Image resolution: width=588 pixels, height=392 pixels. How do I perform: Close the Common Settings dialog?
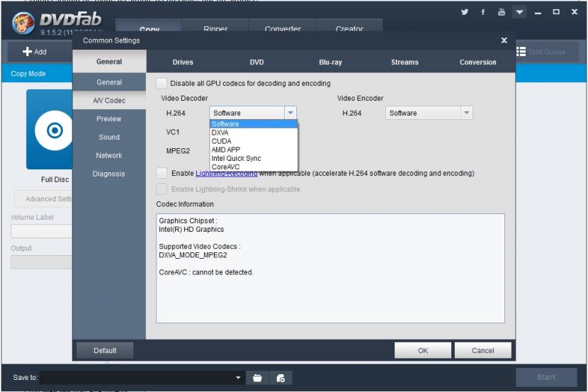pyautogui.click(x=504, y=41)
